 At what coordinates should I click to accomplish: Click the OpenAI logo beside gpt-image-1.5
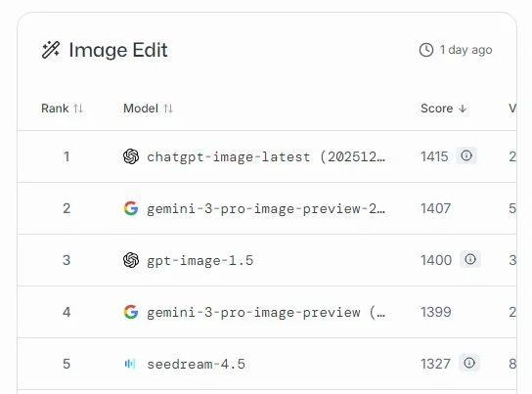pyautogui.click(x=131, y=260)
